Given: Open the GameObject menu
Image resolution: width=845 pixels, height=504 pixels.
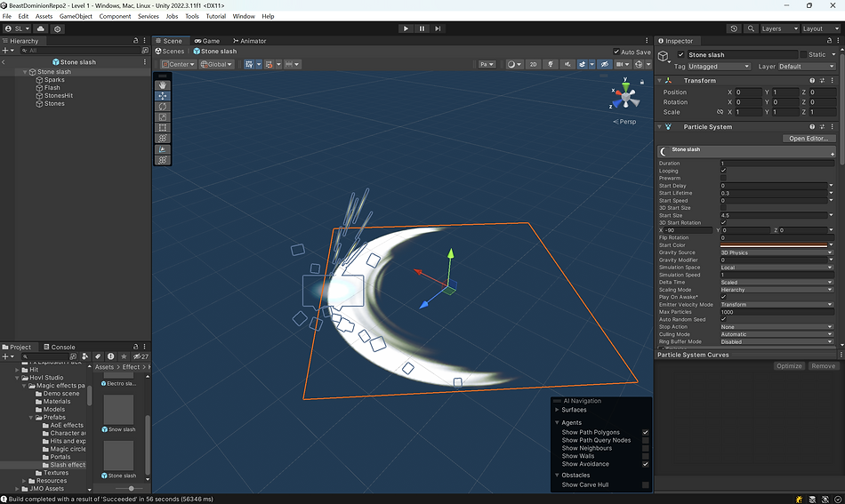Looking at the screenshot, I should tap(76, 16).
